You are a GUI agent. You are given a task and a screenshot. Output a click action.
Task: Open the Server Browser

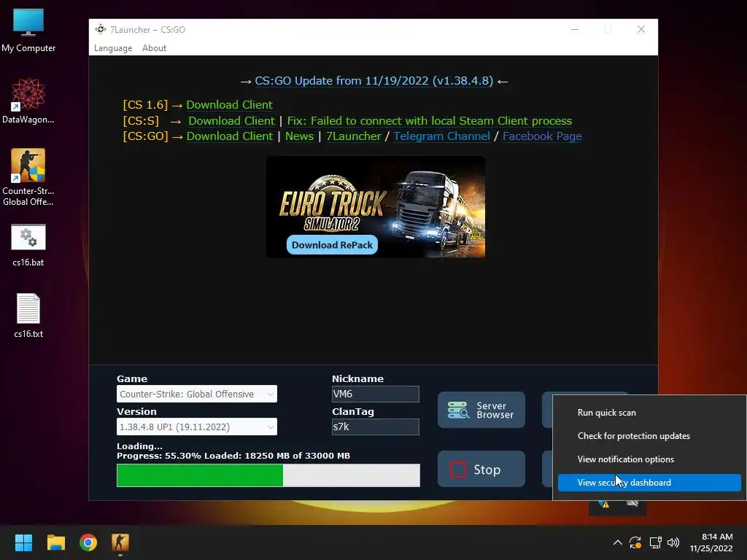tap(481, 410)
